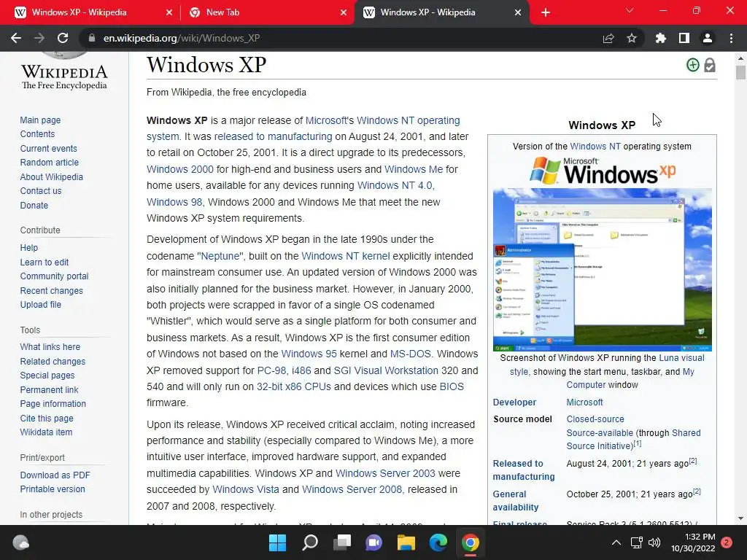747x560 pixels.
Task: Click Download as PDF
Action: pyautogui.click(x=55, y=475)
